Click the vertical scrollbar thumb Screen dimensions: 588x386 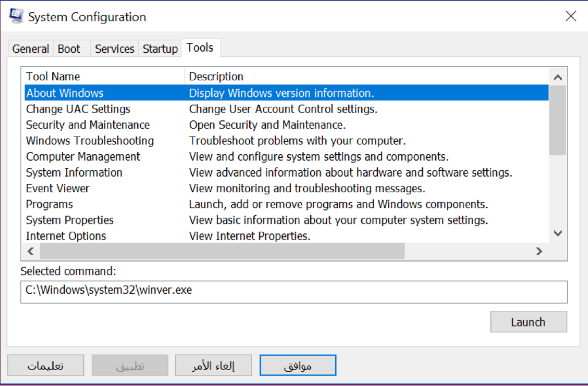tap(558, 120)
